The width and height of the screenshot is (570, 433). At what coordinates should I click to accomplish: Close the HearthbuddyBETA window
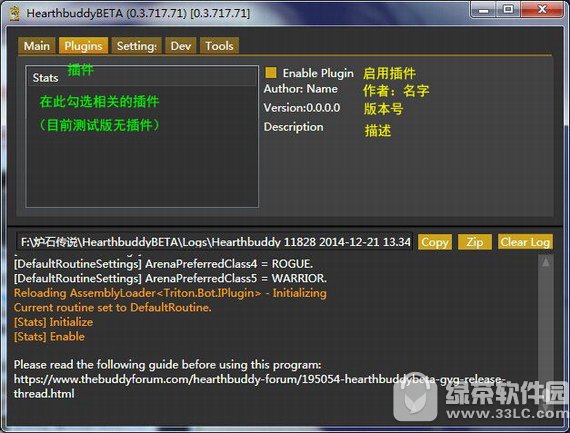[542, 10]
